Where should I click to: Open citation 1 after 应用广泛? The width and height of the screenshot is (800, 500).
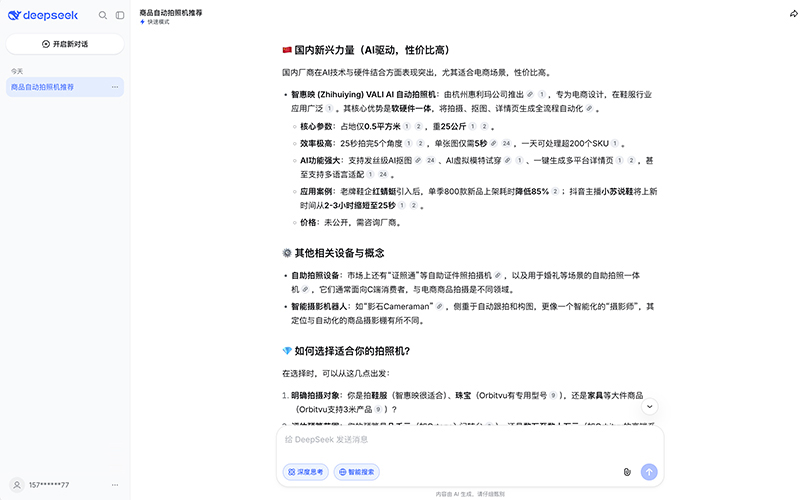click(x=330, y=108)
